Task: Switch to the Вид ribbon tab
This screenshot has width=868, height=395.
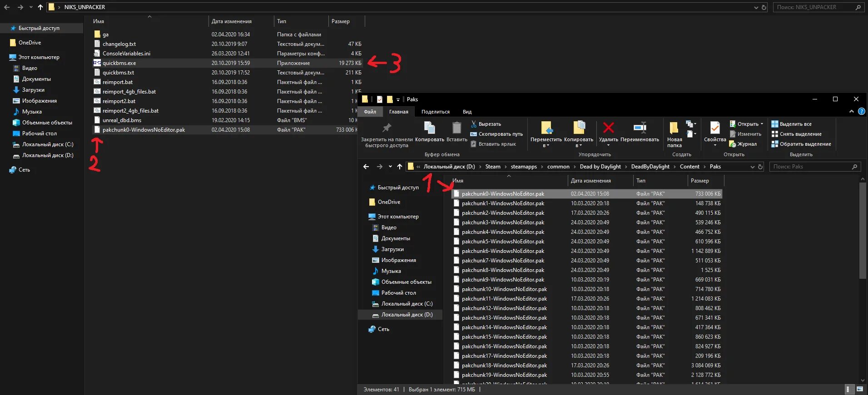Action: pos(467,112)
